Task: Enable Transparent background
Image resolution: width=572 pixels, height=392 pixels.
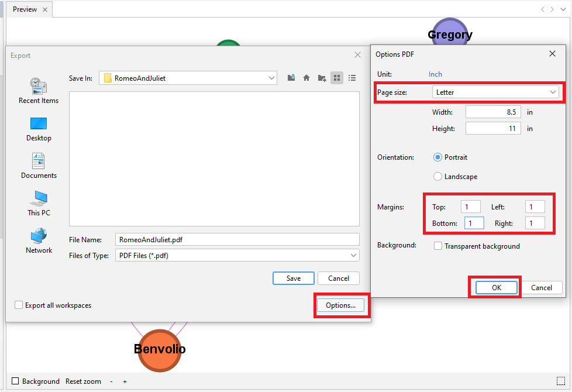Action: (x=438, y=246)
